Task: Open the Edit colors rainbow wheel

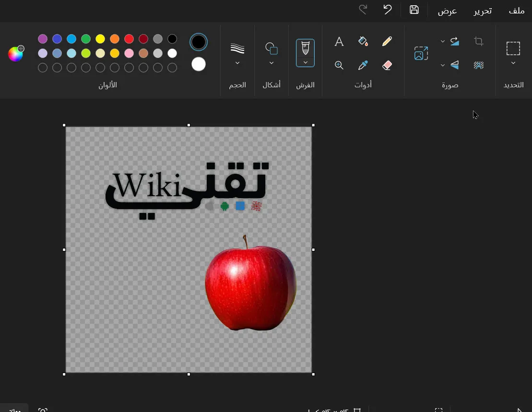Action: [16, 54]
